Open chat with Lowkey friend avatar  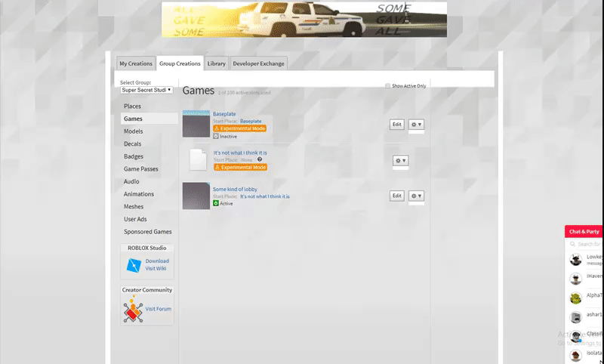pos(575,260)
